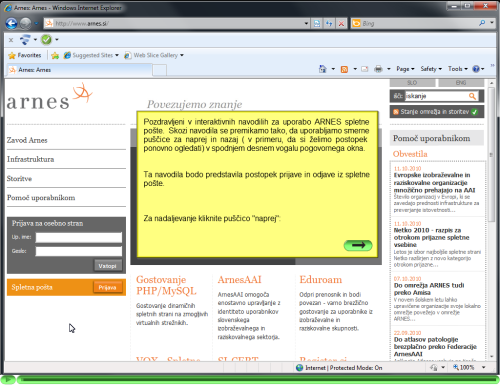Image resolution: width=500 pixels, height=386 pixels.
Task: Open the Infrastruktura navigation link
Action: (x=31, y=159)
